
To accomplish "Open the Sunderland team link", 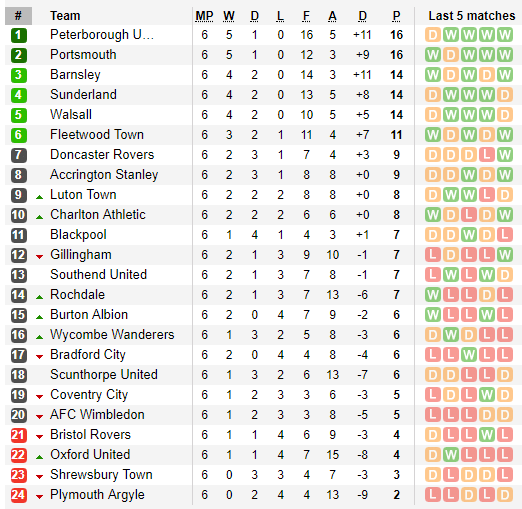I will tap(83, 95).
